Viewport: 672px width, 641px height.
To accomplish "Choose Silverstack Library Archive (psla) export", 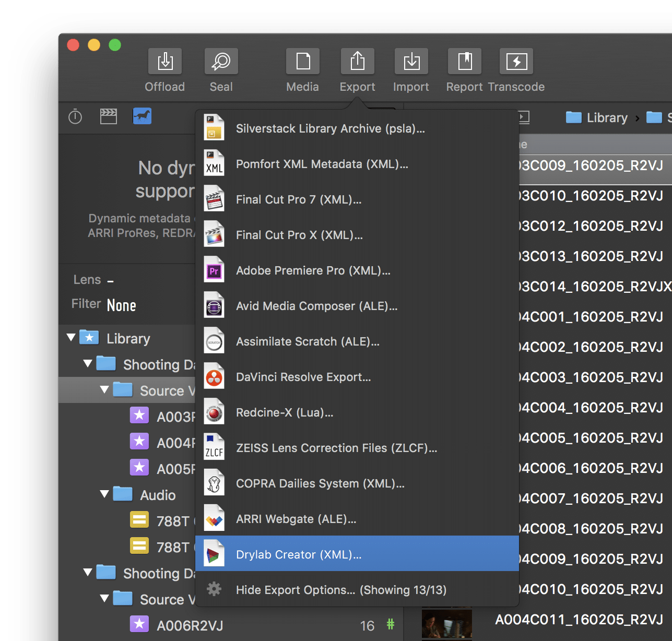I will (x=357, y=128).
